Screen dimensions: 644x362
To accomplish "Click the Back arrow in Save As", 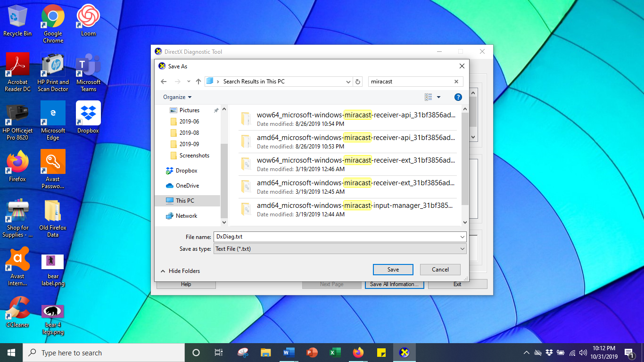I will pyautogui.click(x=164, y=82).
